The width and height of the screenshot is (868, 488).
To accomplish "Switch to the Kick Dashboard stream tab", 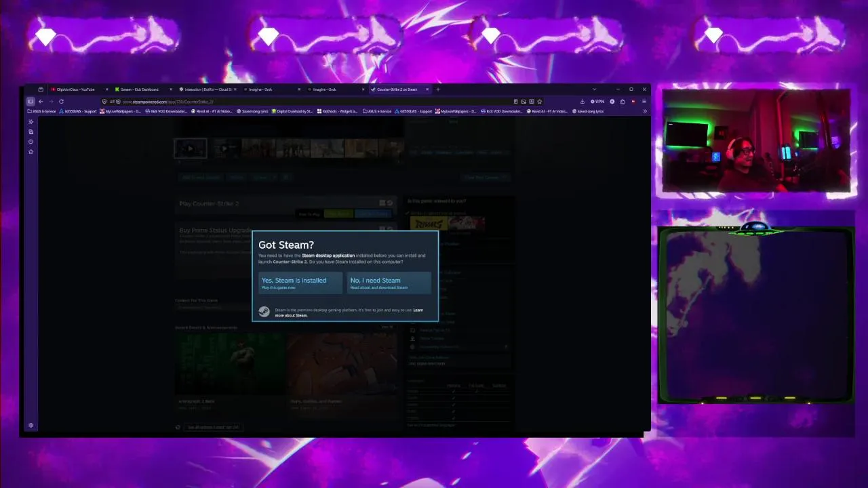I will [x=140, y=89].
